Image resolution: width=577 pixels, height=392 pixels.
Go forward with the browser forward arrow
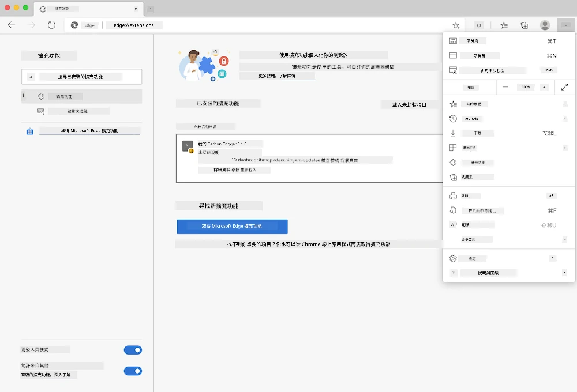pos(32,25)
